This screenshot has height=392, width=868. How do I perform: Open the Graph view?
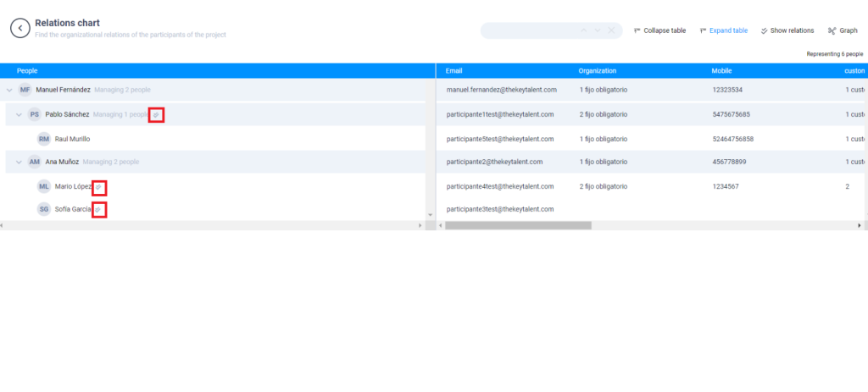point(843,30)
